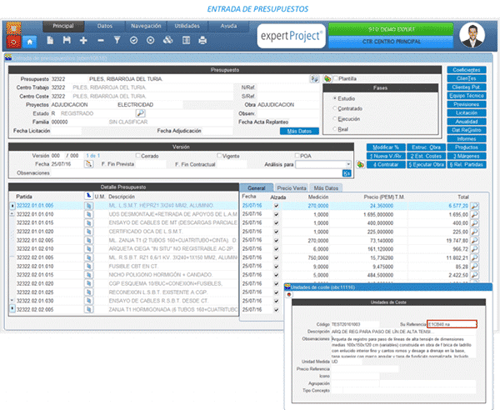500x410 pixels.
Task: Click the F. Fin Prevista field
Action: pyautogui.click(x=151, y=164)
